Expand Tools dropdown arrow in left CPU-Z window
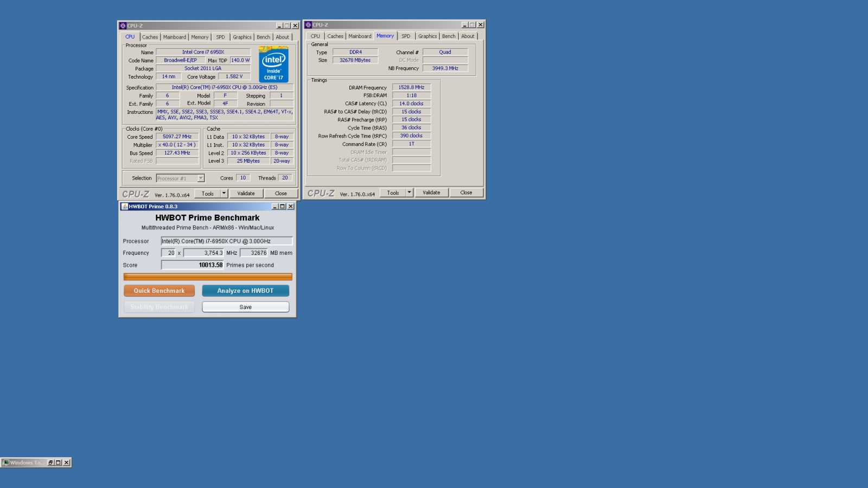 (224, 193)
